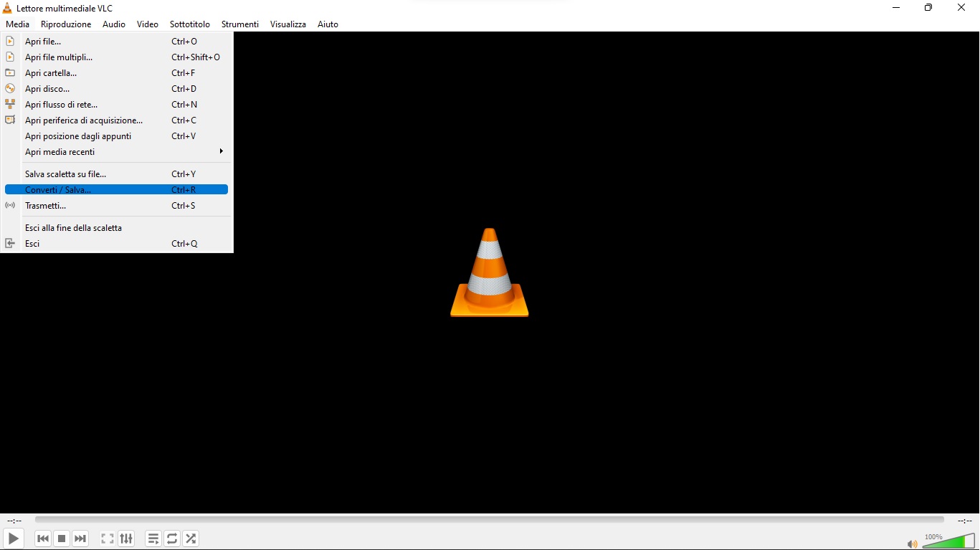Image resolution: width=980 pixels, height=550 pixels.
Task: Jump to the previous media item
Action: pyautogui.click(x=42, y=539)
